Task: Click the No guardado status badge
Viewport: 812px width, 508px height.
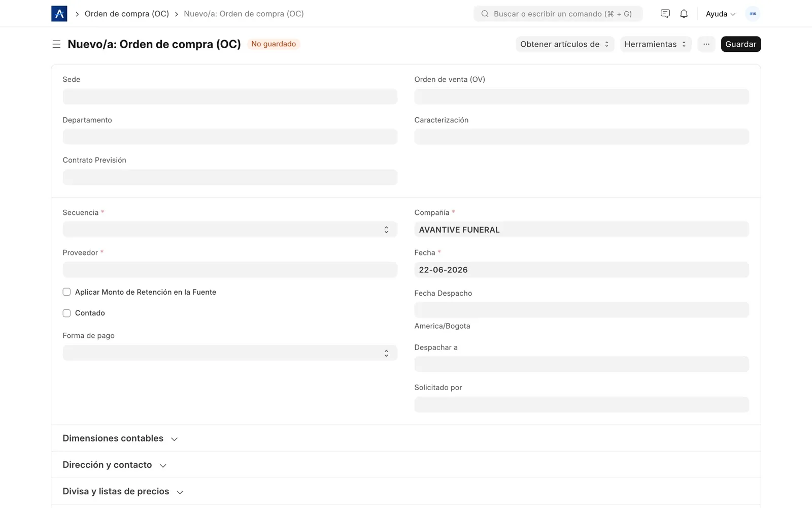Action: click(x=274, y=44)
